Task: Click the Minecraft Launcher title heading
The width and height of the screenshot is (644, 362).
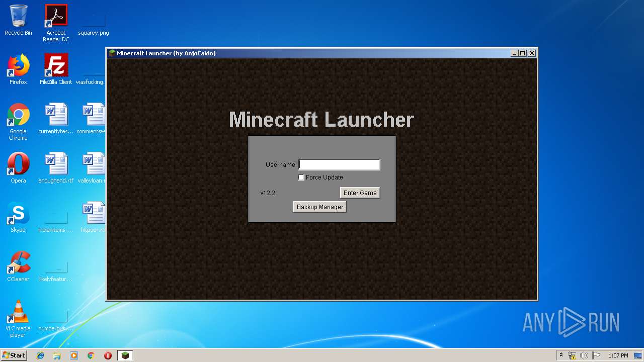Action: click(x=321, y=120)
